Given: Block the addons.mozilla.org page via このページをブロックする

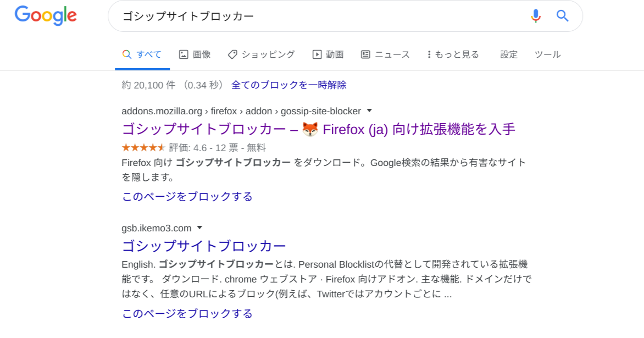Looking at the screenshot, I should pyautogui.click(x=186, y=196).
